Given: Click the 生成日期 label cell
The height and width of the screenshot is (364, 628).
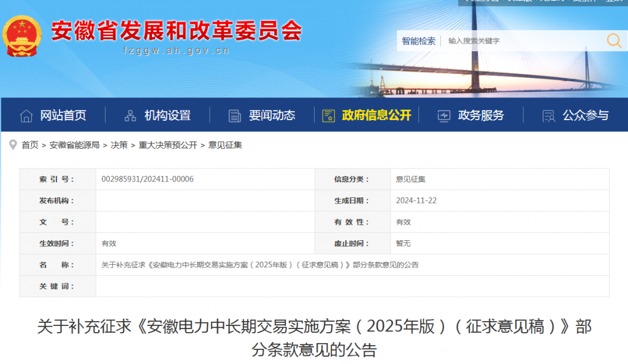Looking at the screenshot, I should pyautogui.click(x=353, y=201).
